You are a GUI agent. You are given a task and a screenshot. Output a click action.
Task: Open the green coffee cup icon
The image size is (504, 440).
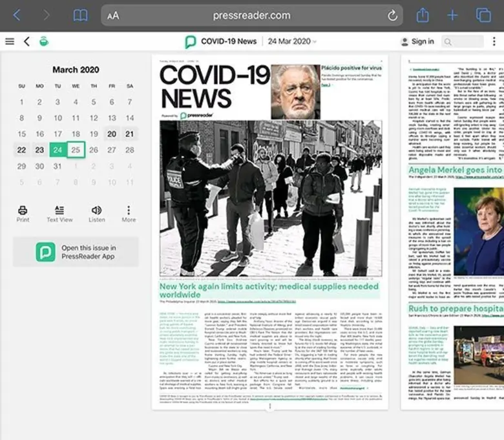click(x=44, y=41)
